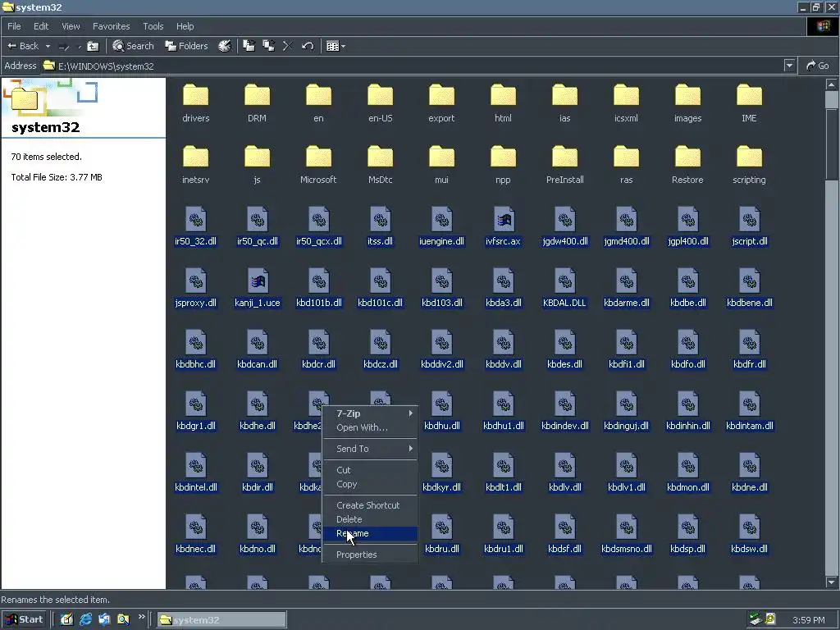Click the Search toolbar button

point(133,46)
